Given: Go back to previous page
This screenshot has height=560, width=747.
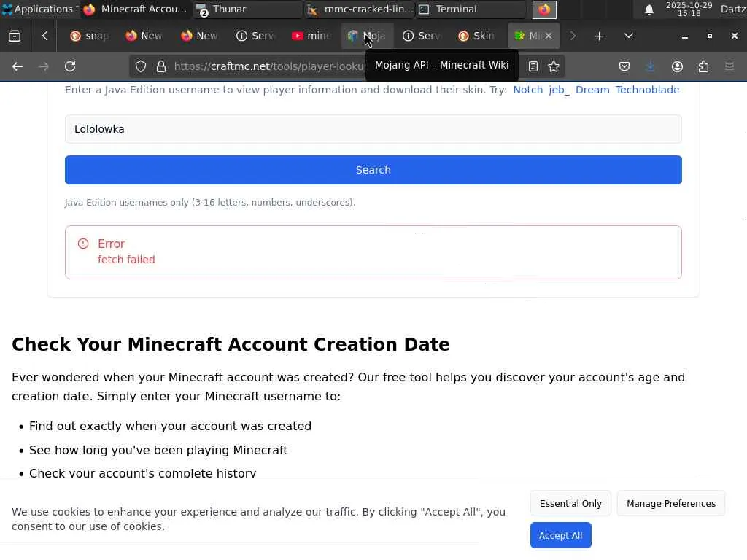Looking at the screenshot, I should coord(18,66).
